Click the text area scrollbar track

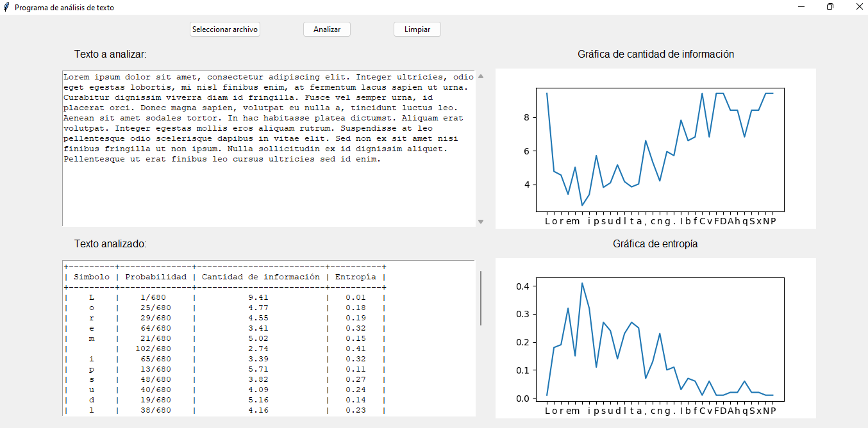tap(480, 147)
